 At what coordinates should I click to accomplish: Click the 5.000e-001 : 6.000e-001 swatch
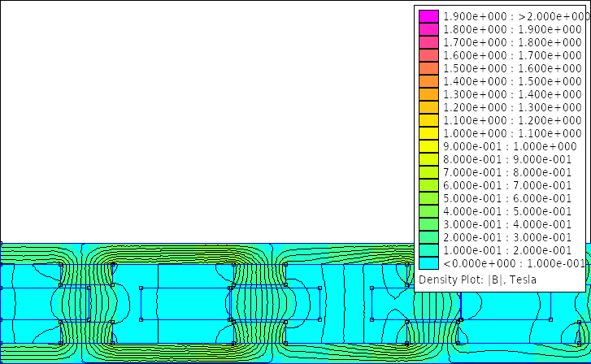pyautogui.click(x=428, y=198)
